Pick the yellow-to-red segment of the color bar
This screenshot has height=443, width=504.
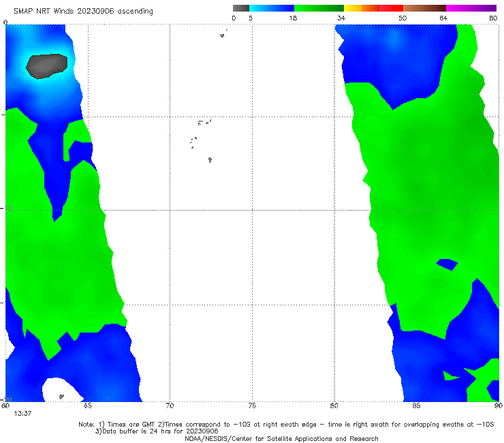click(x=373, y=8)
